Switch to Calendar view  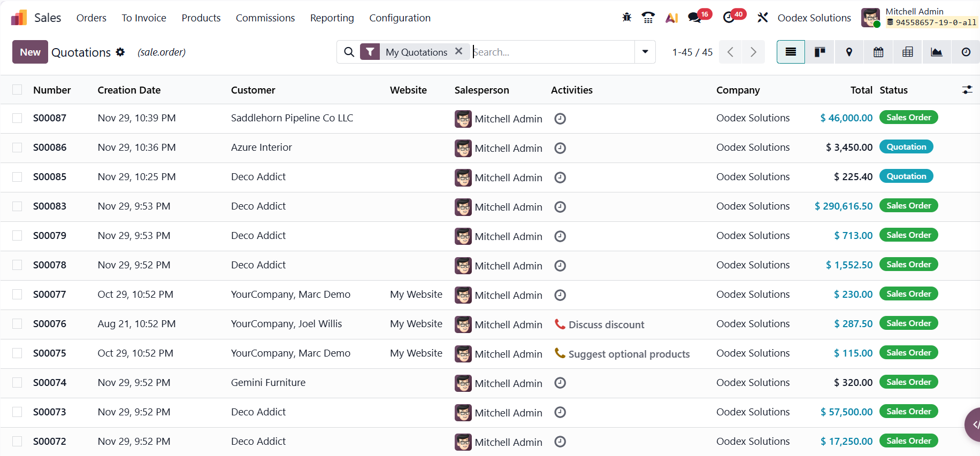tap(878, 52)
